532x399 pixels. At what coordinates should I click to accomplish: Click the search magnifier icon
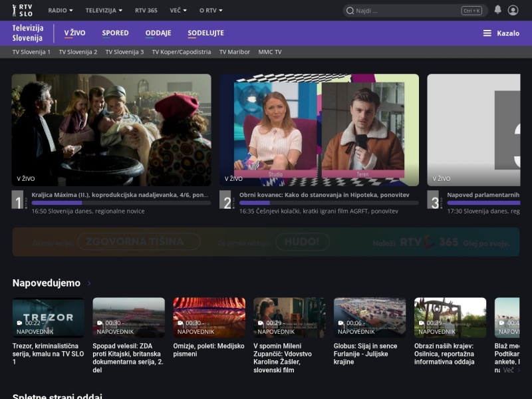[350, 11]
